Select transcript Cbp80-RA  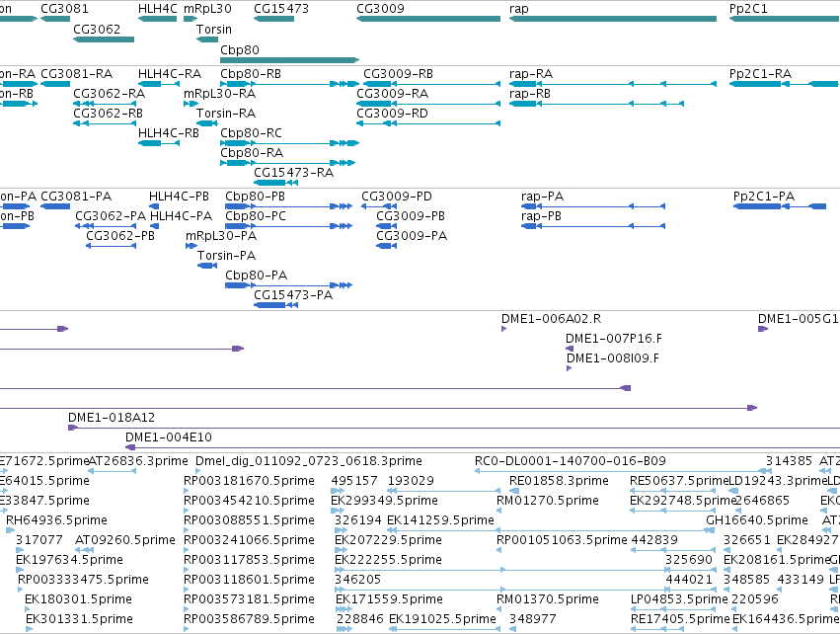point(287,163)
